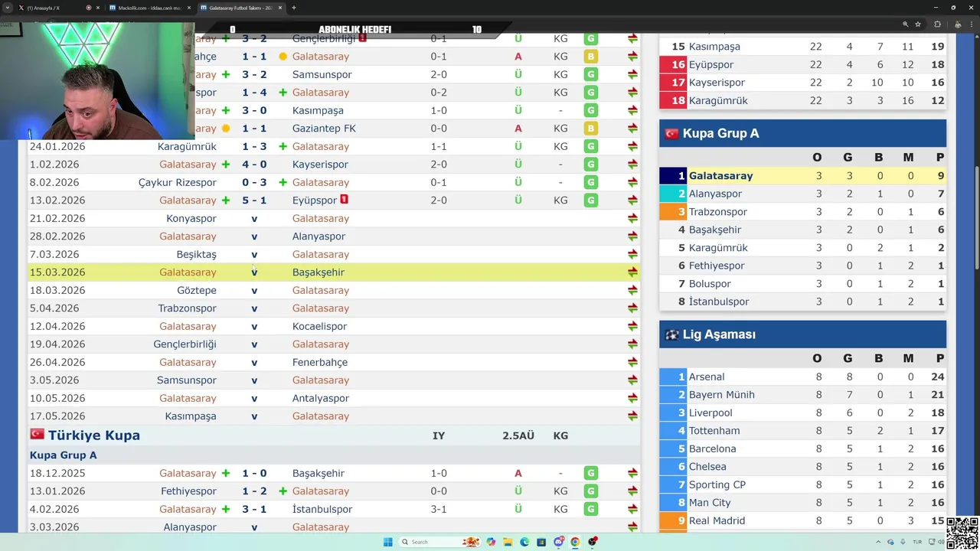Viewport: 980px width, 551px height.
Task: Open Windows Start menu
Action: pyautogui.click(x=388, y=542)
